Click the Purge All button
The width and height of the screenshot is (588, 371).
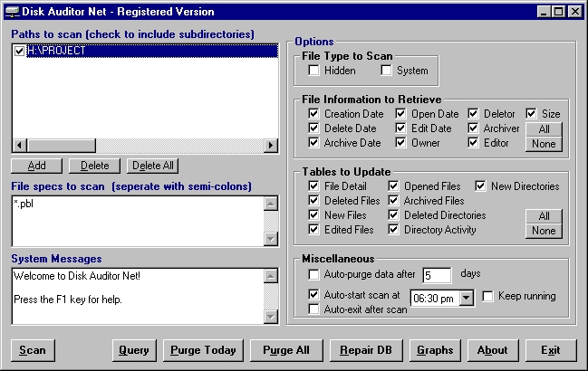coord(286,350)
